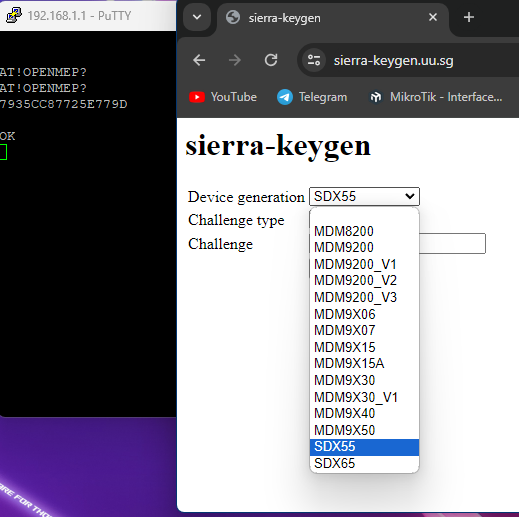Open a new browser tab

pos(469,17)
